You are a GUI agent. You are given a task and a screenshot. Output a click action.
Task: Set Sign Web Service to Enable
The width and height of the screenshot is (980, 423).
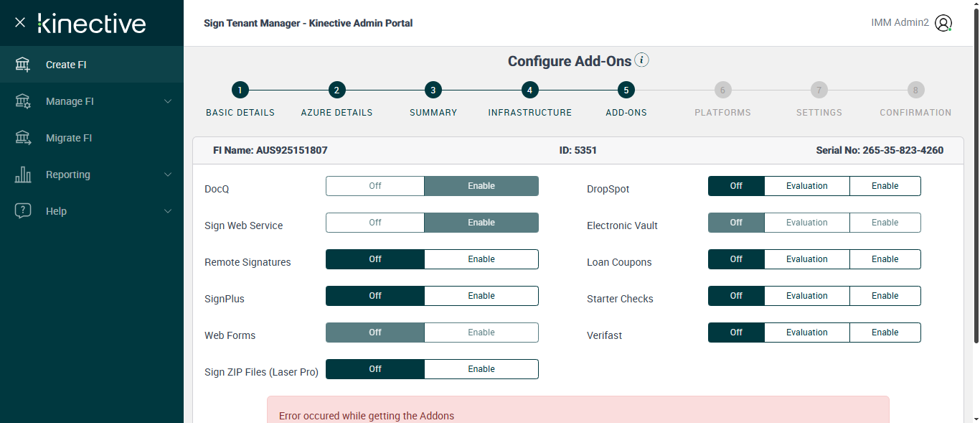pyautogui.click(x=481, y=223)
